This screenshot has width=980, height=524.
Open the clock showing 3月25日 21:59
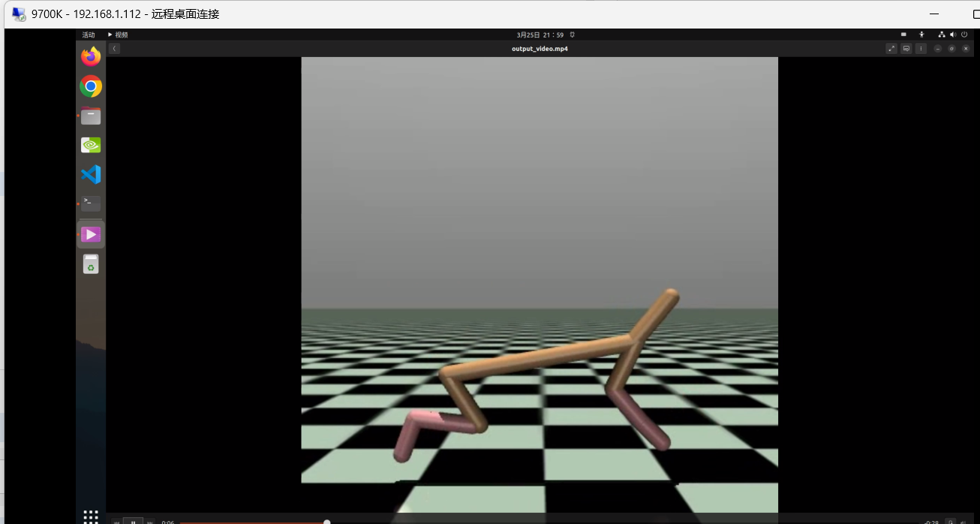pyautogui.click(x=540, y=35)
